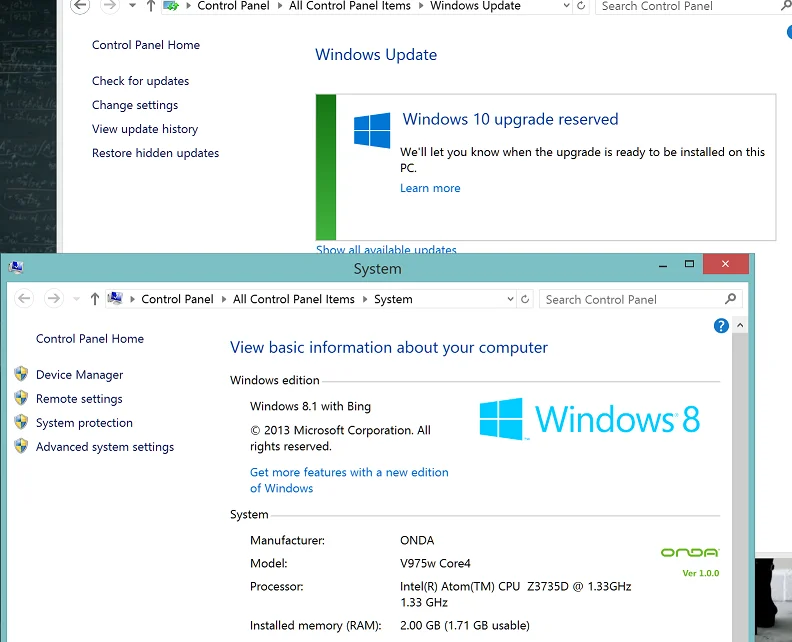This screenshot has width=792, height=642.
Task: Click computer icon in System address bar
Action: [116, 299]
